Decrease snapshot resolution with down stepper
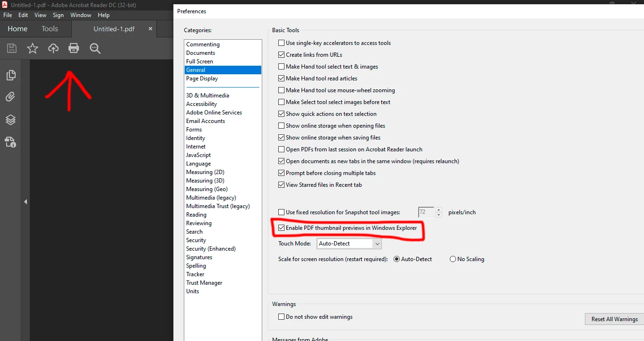 [x=438, y=215]
